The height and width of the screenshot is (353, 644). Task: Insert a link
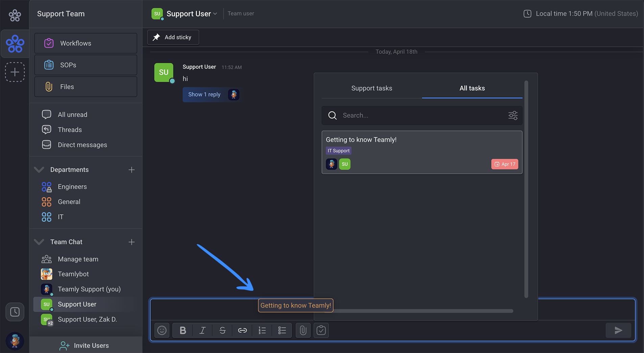(242, 330)
